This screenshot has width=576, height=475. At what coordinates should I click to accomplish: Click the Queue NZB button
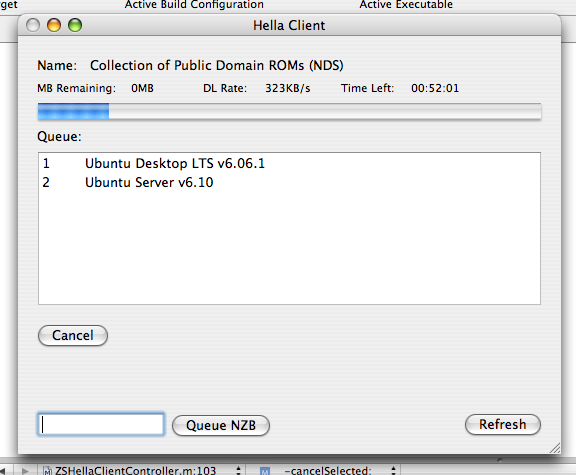pos(221,425)
